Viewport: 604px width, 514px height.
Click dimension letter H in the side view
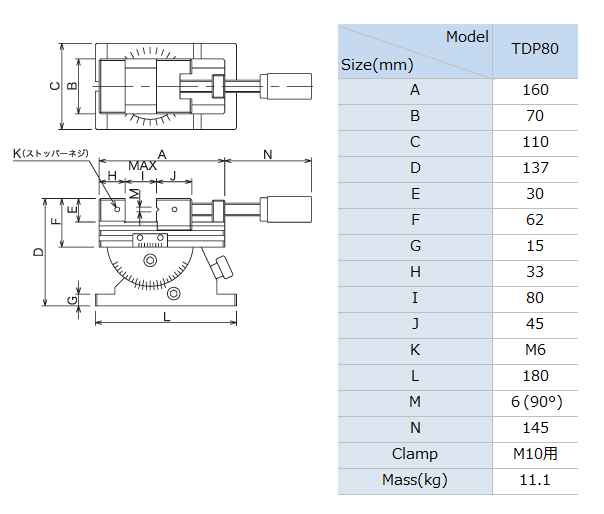coord(112,176)
